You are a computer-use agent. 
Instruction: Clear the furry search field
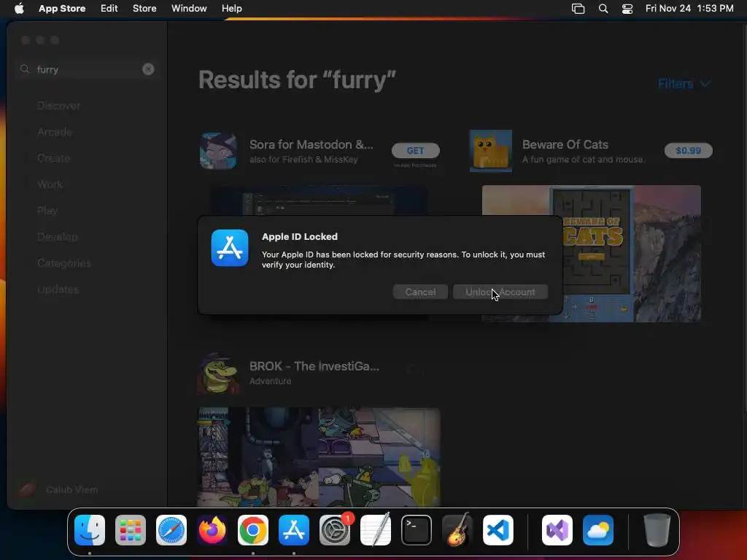[148, 69]
